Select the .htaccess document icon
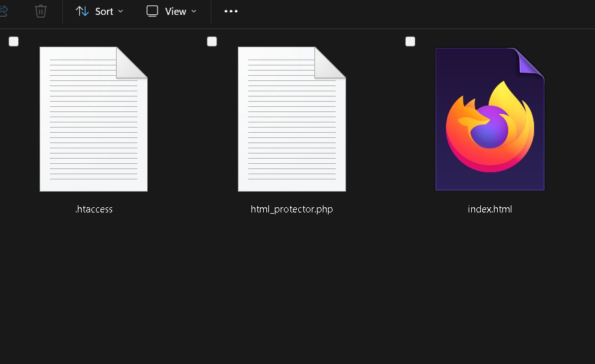 [x=93, y=119]
